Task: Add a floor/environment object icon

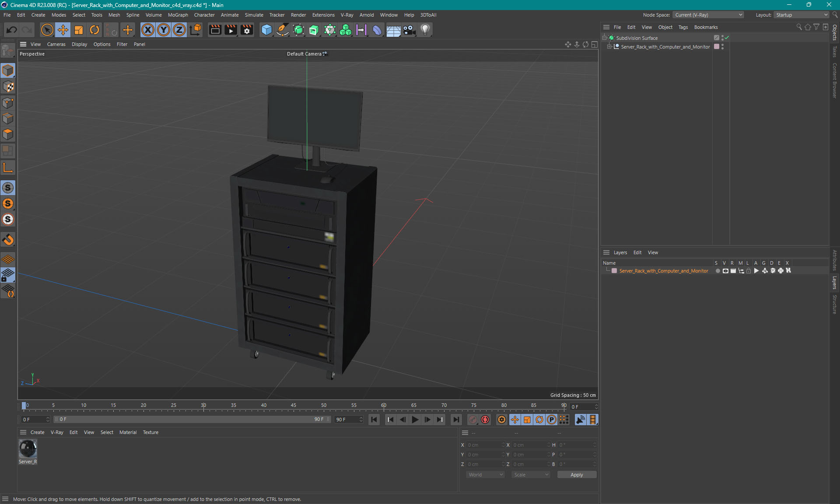Action: 393,30
